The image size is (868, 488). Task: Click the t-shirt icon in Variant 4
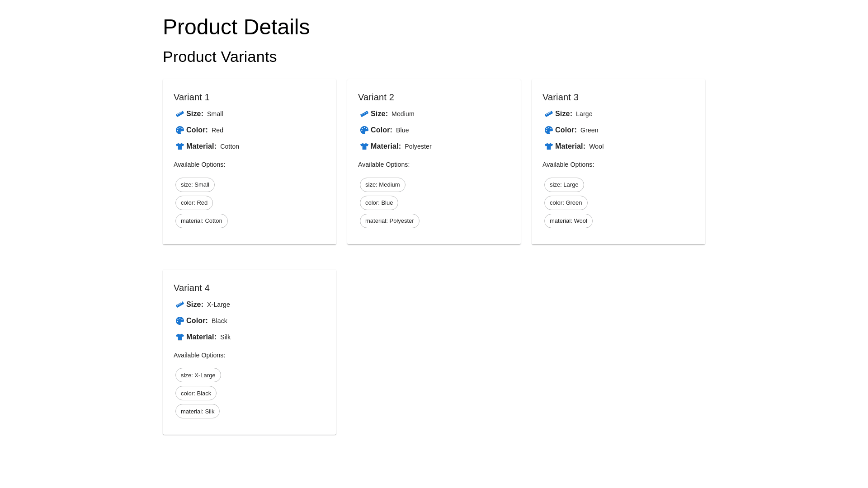click(180, 337)
